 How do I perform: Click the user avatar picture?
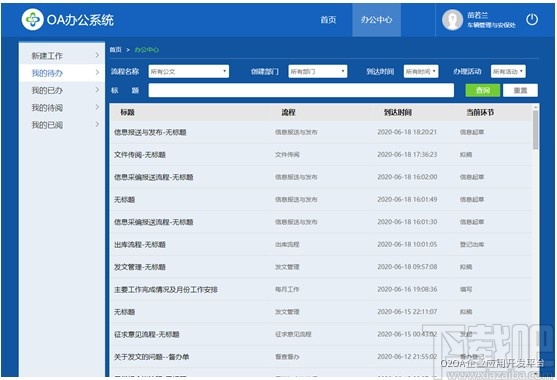pos(452,20)
